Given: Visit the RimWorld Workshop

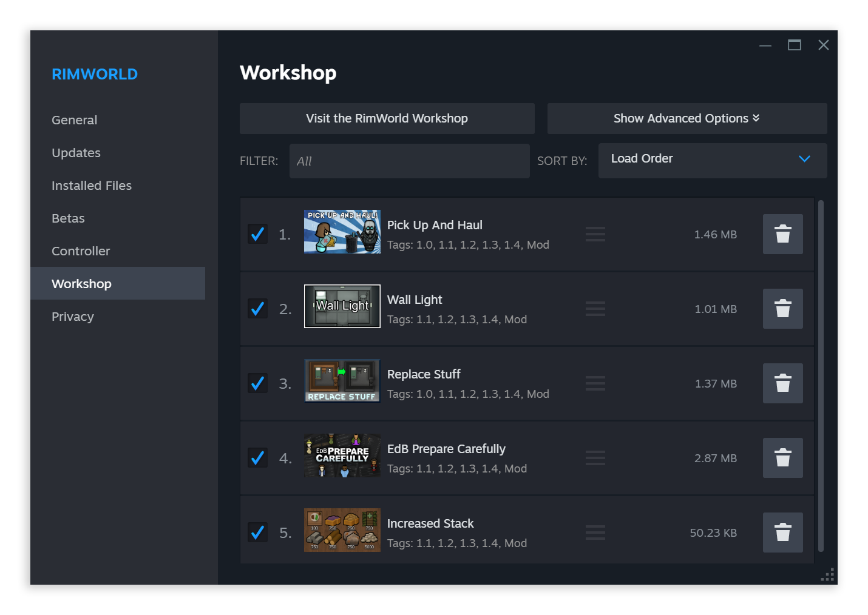Looking at the screenshot, I should [387, 118].
